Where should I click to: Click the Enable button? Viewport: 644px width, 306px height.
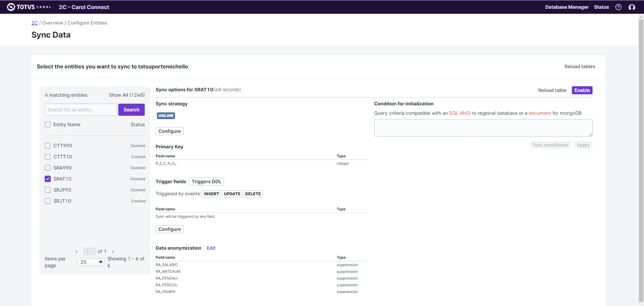[x=582, y=90]
